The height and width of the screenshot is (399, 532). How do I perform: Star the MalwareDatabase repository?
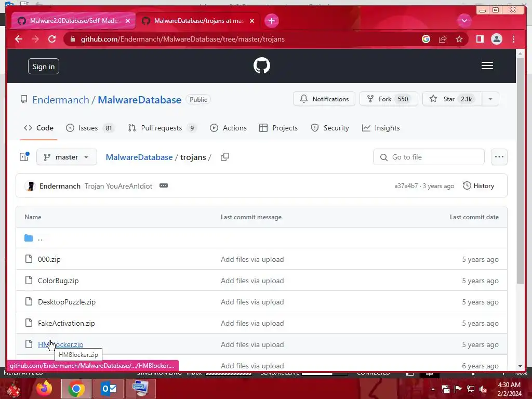coord(453,99)
